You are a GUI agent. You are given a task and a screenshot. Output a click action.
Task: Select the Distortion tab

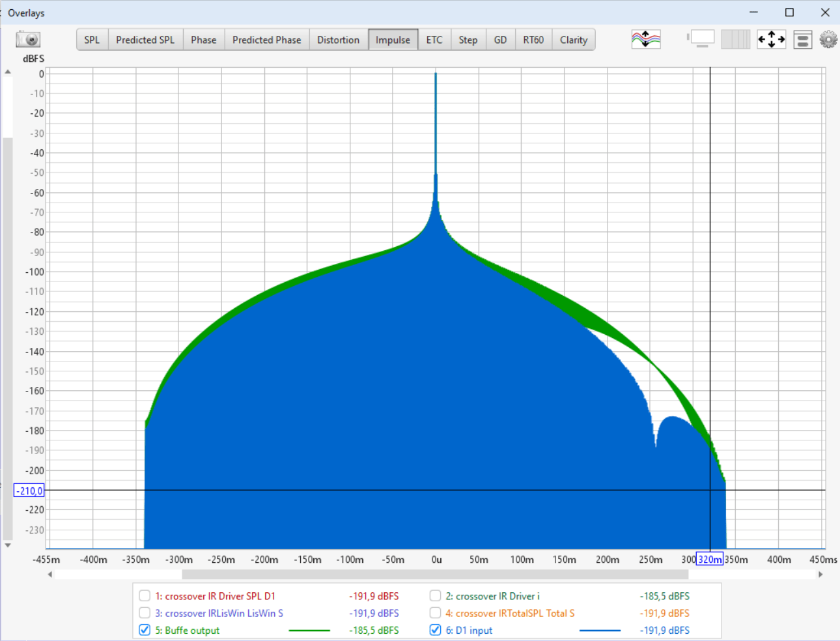click(x=339, y=40)
